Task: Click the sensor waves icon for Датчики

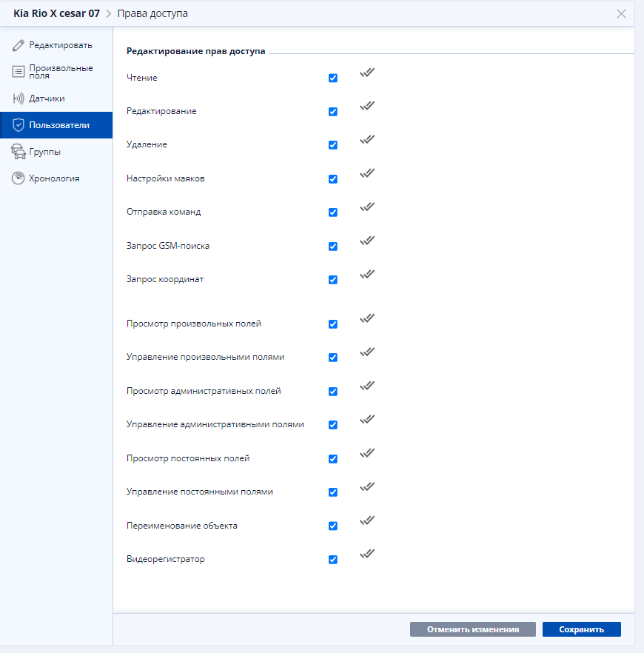Action: 19,98
